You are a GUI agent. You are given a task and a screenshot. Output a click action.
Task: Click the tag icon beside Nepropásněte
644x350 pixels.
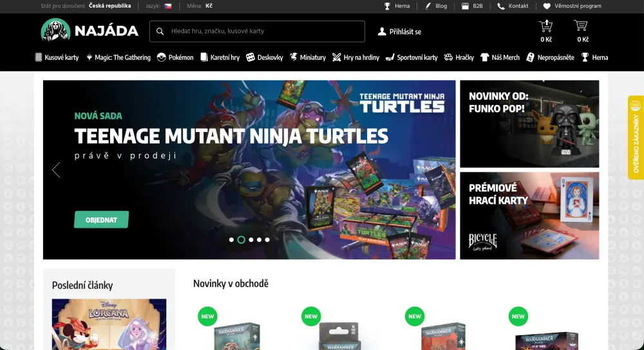click(530, 57)
